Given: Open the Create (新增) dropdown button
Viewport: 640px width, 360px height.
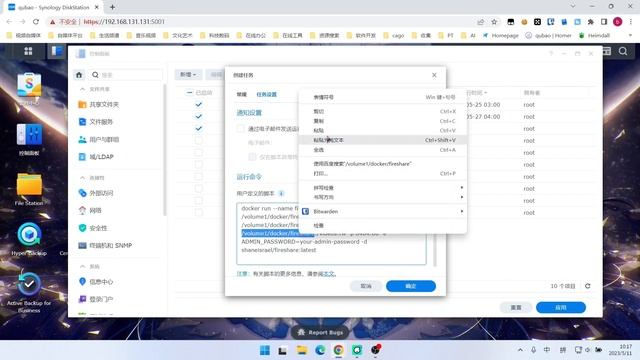Looking at the screenshot, I should click(x=188, y=75).
